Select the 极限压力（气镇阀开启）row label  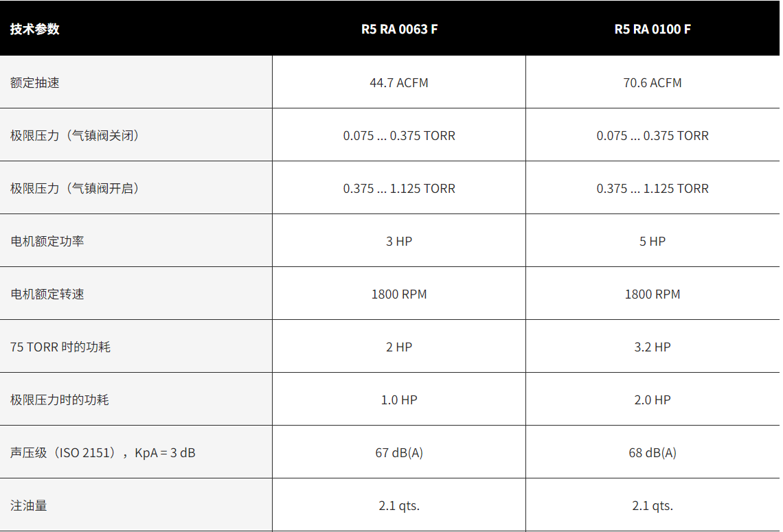pos(76,188)
